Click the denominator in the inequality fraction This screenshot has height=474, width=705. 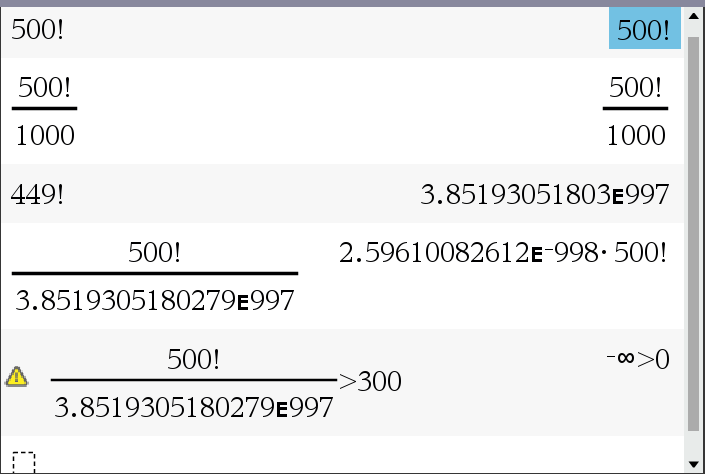pyautogui.click(x=194, y=406)
